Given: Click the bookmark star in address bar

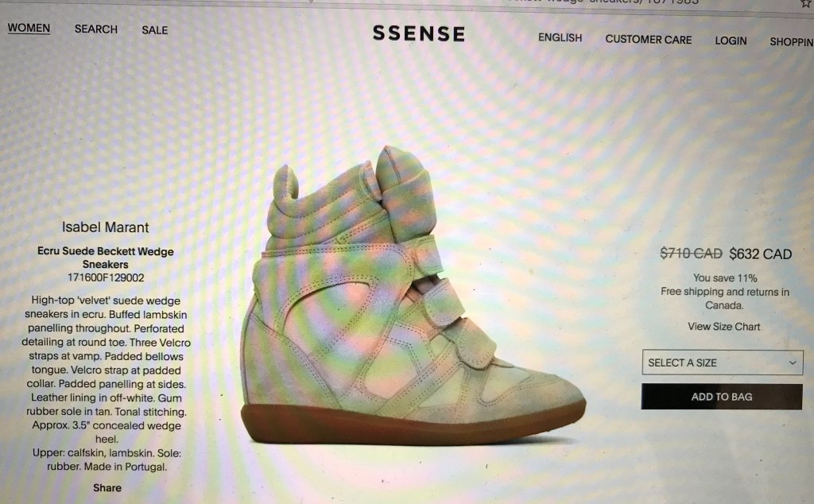Looking at the screenshot, I should [x=806, y=3].
